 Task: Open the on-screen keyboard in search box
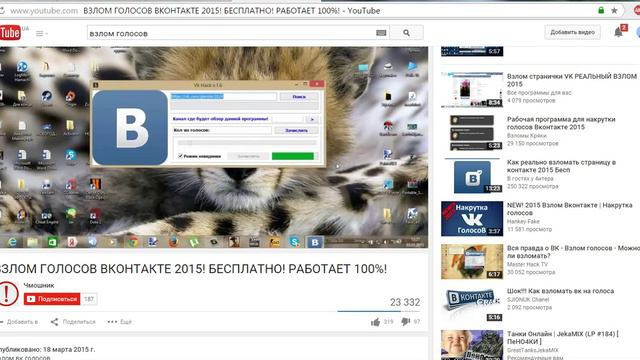(381, 33)
